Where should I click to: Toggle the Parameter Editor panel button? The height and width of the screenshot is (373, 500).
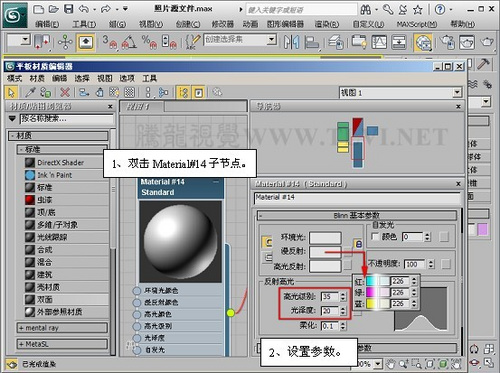198,92
